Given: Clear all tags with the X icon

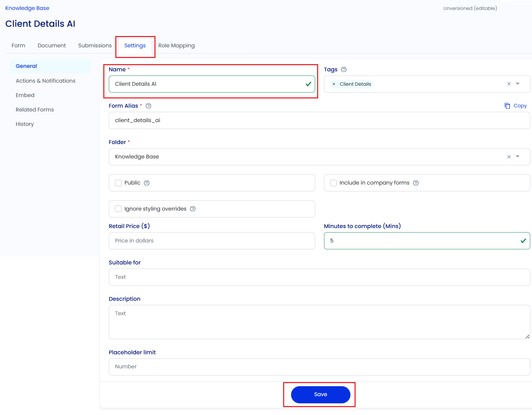Looking at the screenshot, I should 509,84.
